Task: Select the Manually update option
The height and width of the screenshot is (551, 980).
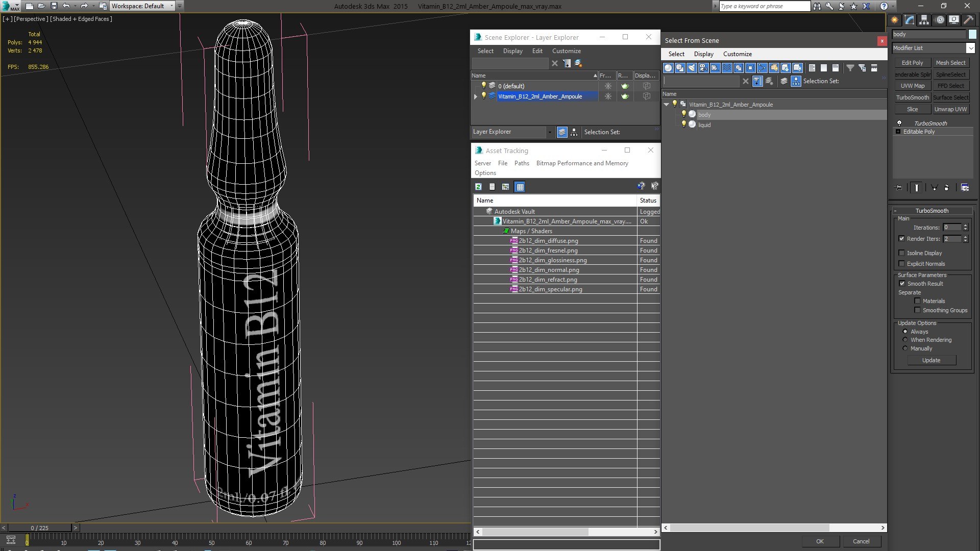Action: [x=905, y=348]
